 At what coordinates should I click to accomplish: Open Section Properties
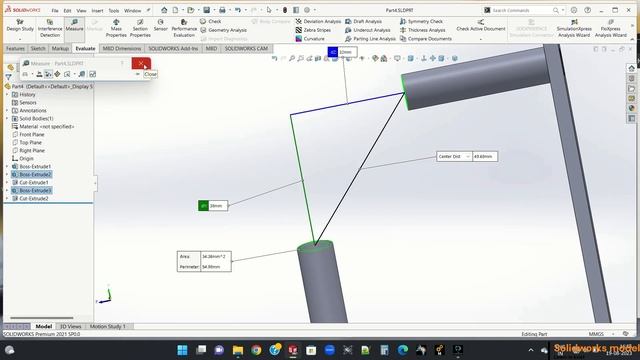point(140,28)
